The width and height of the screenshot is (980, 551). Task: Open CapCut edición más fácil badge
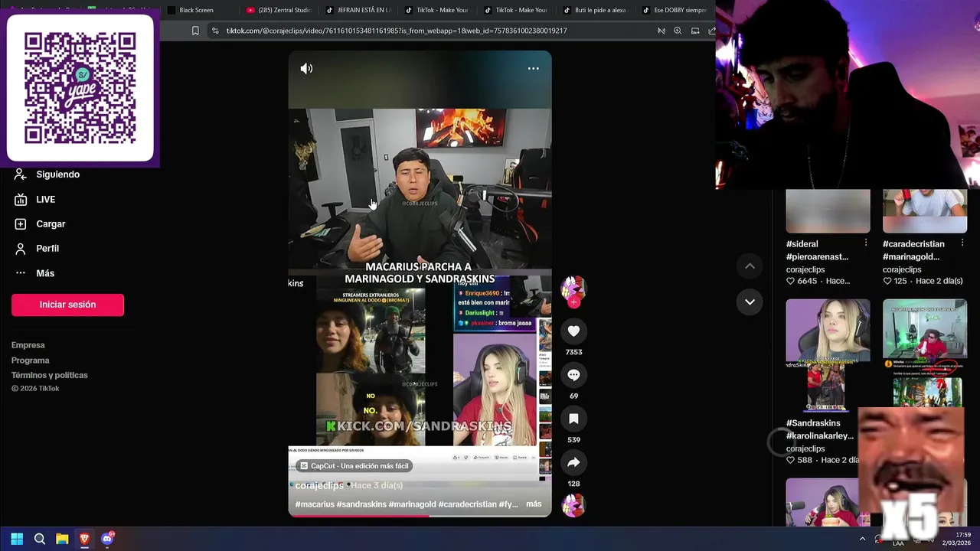point(354,466)
